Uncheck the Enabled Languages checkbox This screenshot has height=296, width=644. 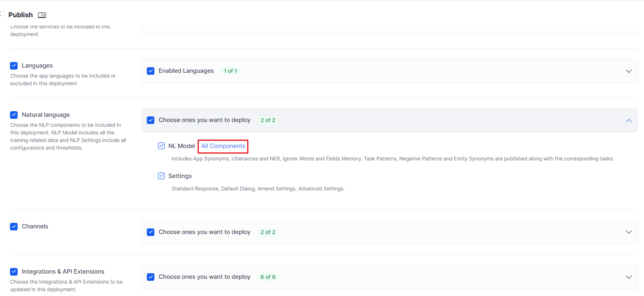(x=151, y=71)
